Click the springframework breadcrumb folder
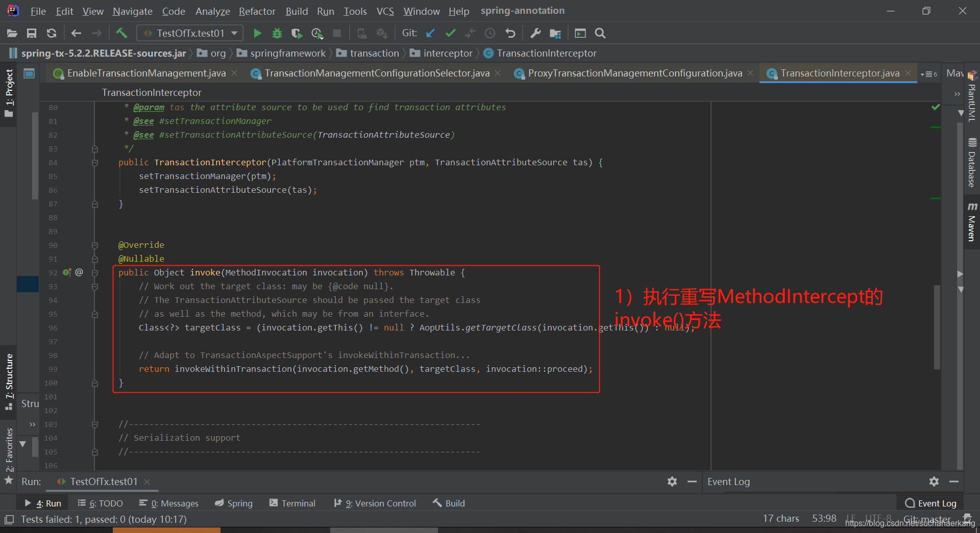The width and height of the screenshot is (980, 533). pyautogui.click(x=281, y=54)
